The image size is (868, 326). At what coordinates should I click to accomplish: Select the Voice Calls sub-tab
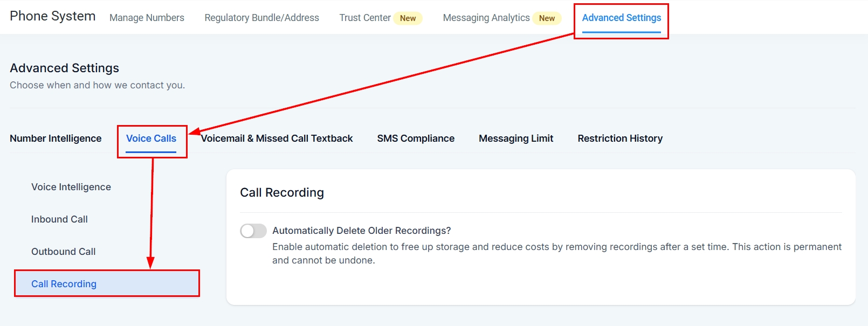(151, 138)
